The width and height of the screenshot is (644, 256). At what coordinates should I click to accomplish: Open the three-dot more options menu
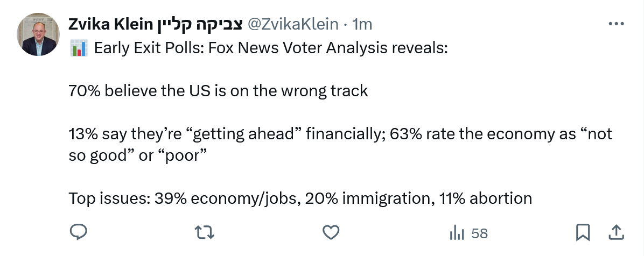click(x=615, y=24)
